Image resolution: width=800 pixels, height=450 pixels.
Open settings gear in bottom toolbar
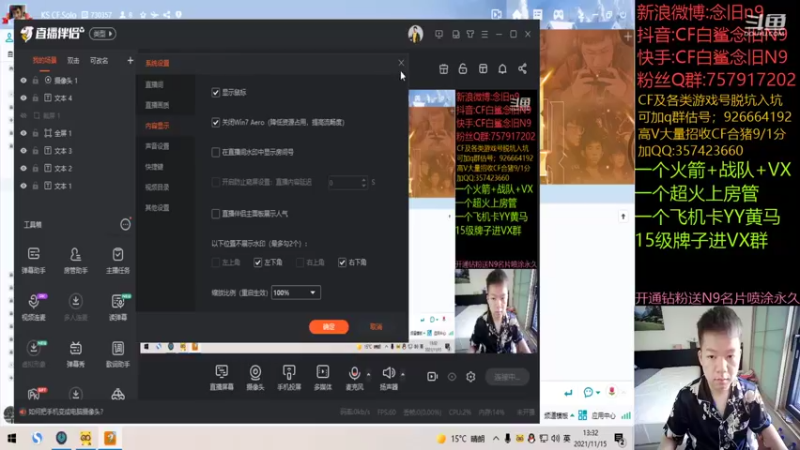pyautogui.click(x=470, y=377)
